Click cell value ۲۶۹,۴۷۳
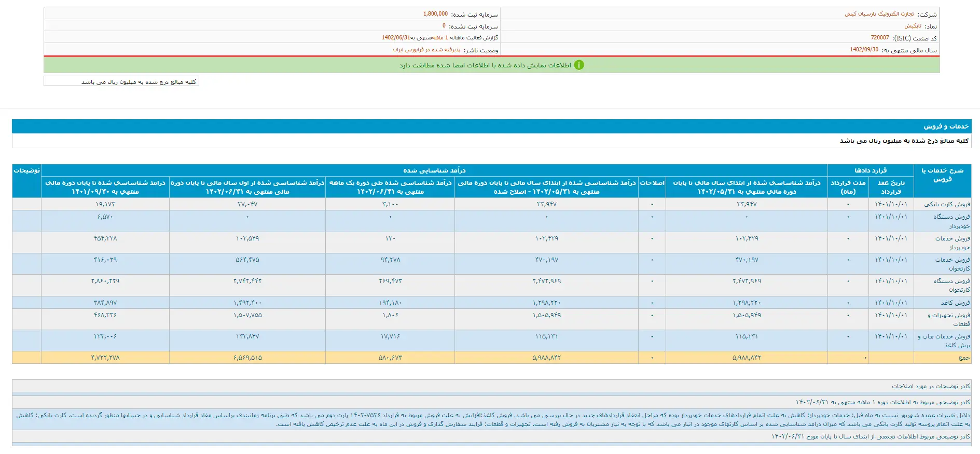 coord(390,281)
